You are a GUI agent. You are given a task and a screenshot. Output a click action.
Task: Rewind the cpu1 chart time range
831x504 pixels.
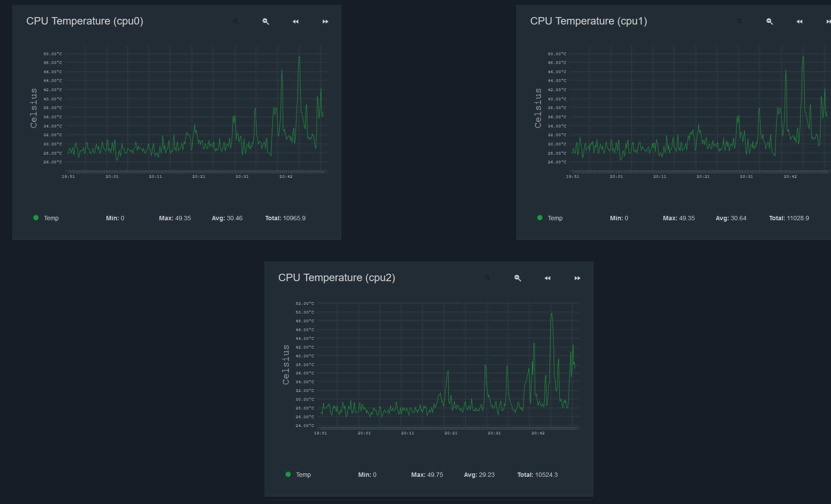[799, 21]
